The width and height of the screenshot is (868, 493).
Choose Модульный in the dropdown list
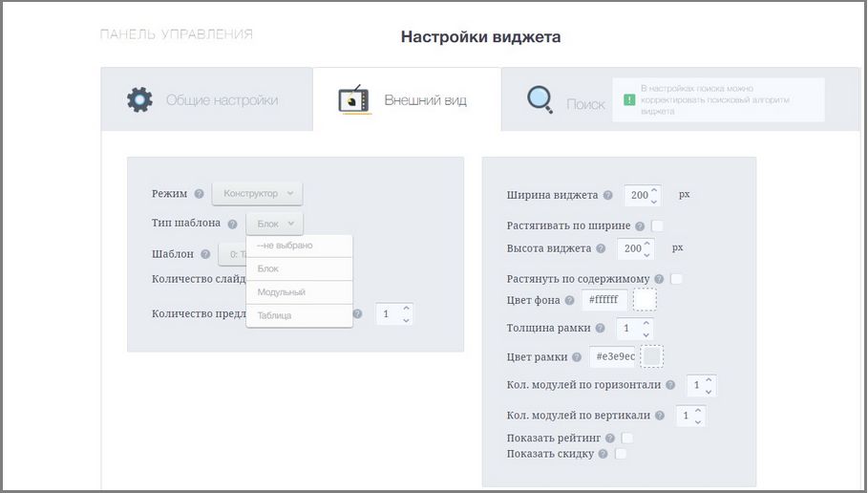299,292
